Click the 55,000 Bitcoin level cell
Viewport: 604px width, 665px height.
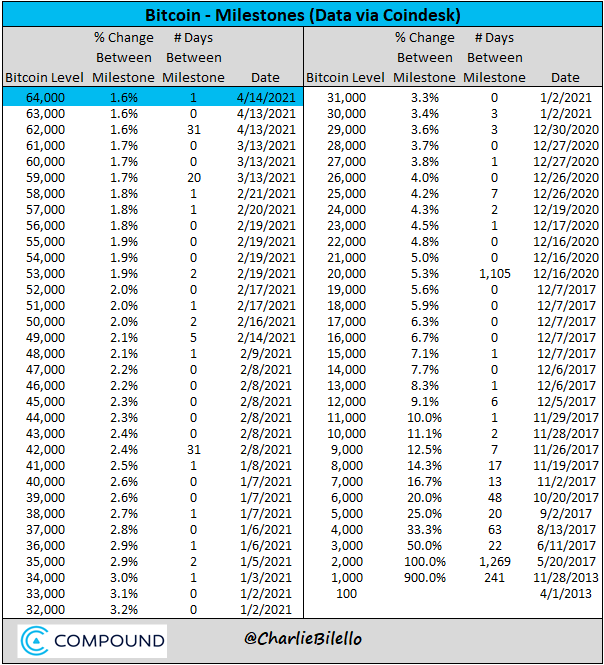tap(45, 242)
